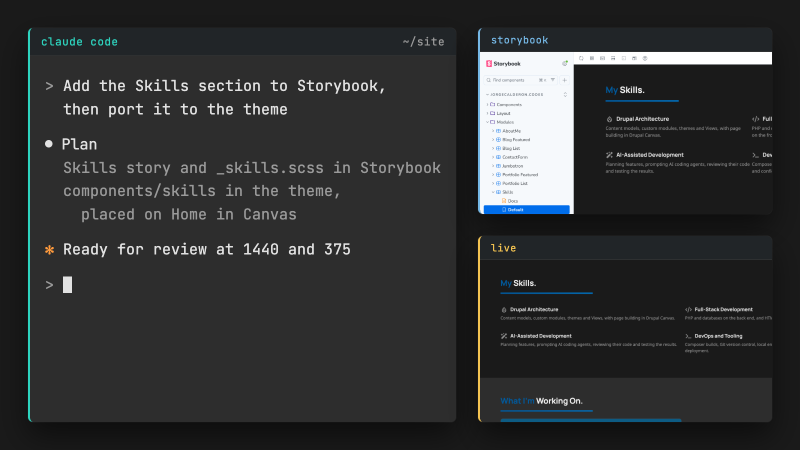Expand the Blog Featured component

[x=512, y=140]
